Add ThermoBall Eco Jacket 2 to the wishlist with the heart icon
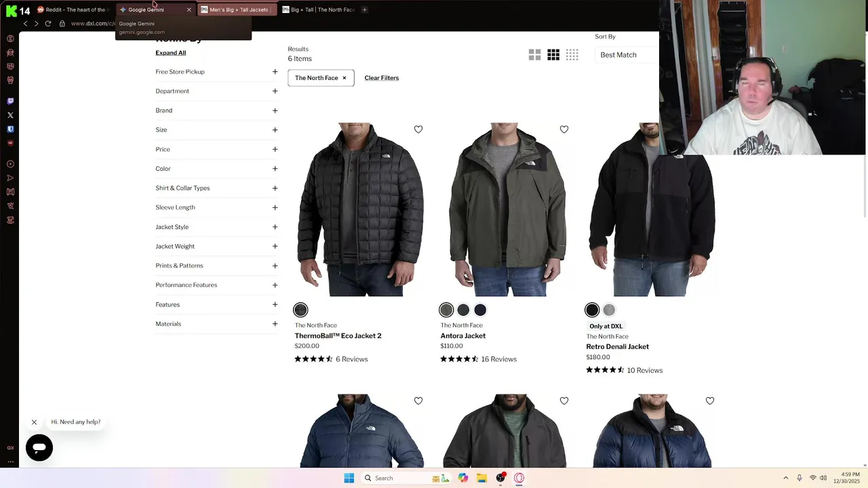Image resolution: width=868 pixels, height=488 pixels. pyautogui.click(x=418, y=129)
